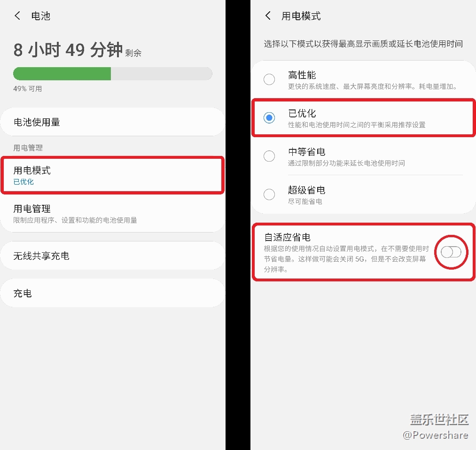Viewport: 476px width, 450px height.
Task: Tap back arrow on 用电模式 screen
Action: [x=268, y=16]
